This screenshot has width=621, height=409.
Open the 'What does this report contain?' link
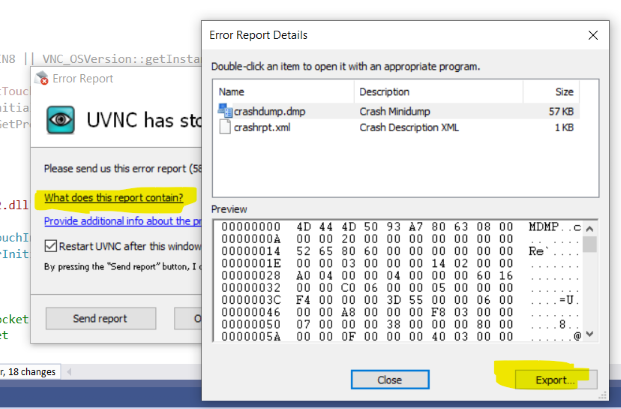[114, 198]
